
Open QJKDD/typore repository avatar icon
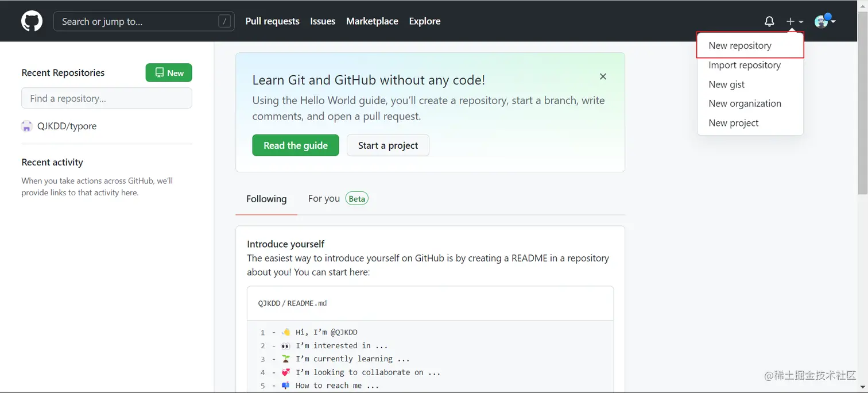pyautogui.click(x=26, y=126)
